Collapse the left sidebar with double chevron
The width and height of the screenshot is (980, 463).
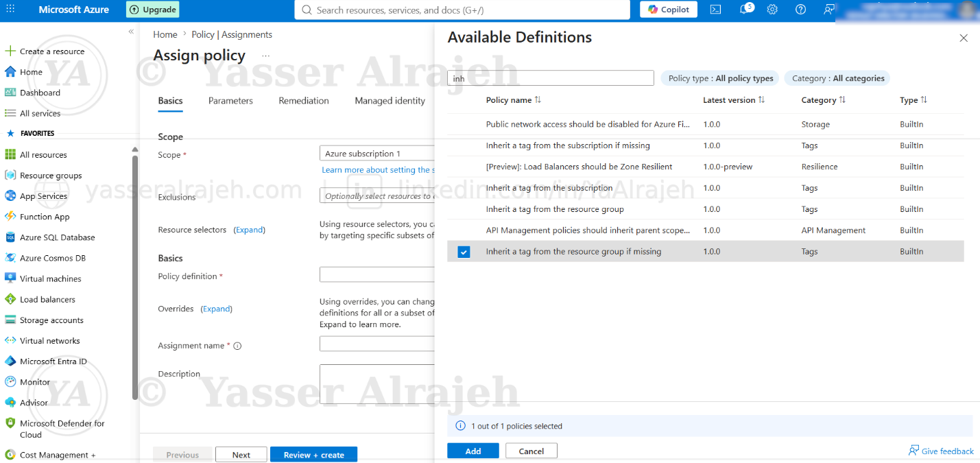(x=131, y=32)
